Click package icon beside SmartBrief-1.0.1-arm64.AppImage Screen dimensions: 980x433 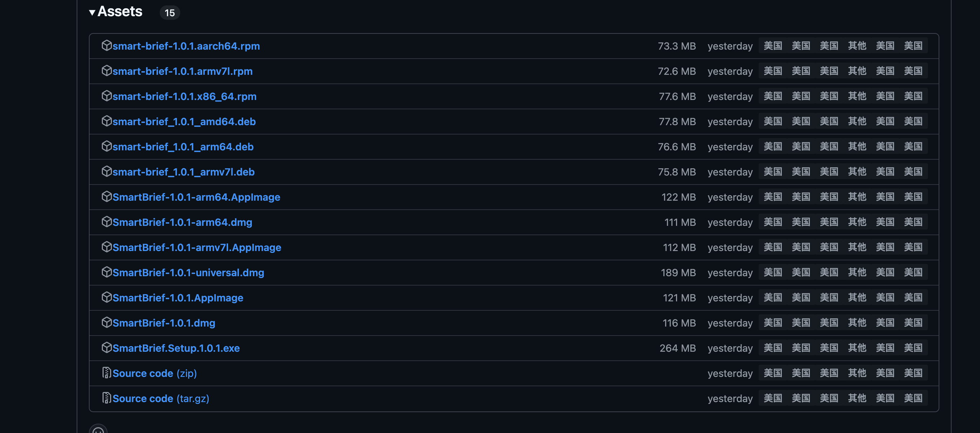pos(106,197)
